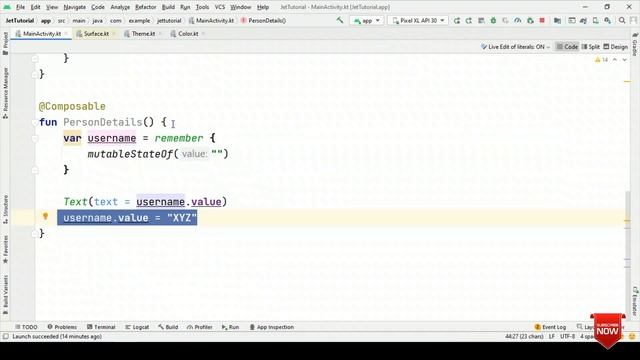Switch editor to Split view mode
Image resolution: width=640 pixels, height=360 pixels.
pyautogui.click(x=591, y=47)
